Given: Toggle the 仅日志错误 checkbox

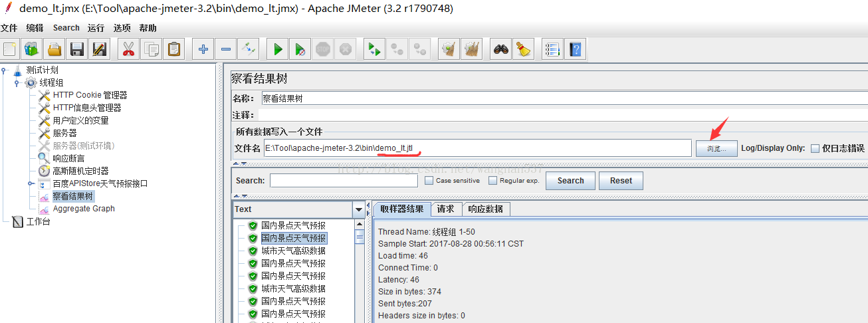Looking at the screenshot, I should click(x=815, y=148).
